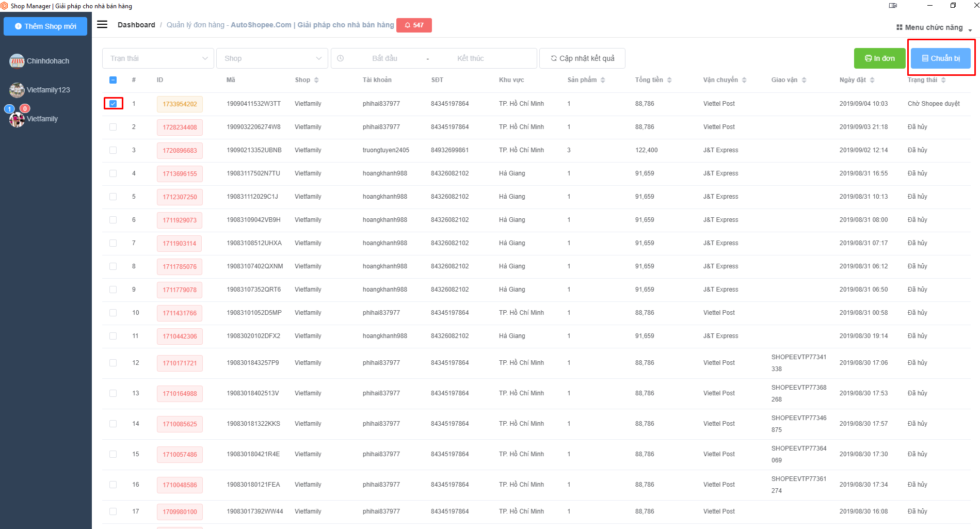980x529 pixels.
Task: Click the Bắt đầu start date field
Action: [384, 58]
